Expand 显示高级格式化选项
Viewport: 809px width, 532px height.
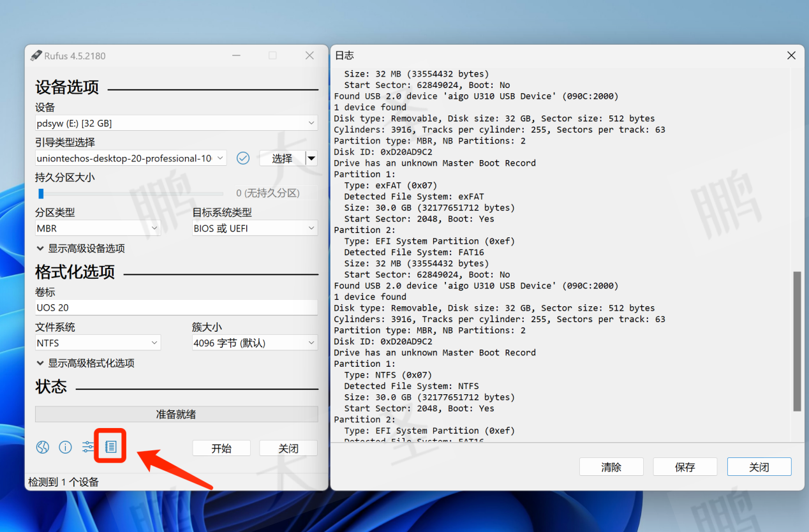pos(85,364)
